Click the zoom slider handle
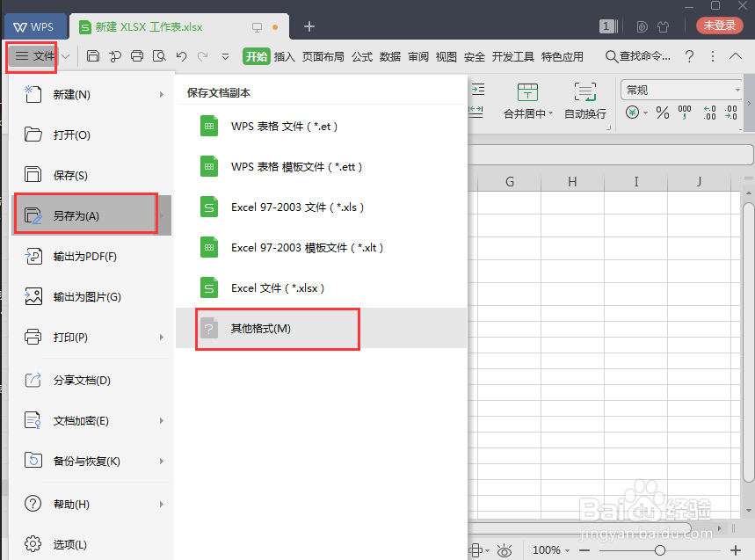The image size is (755, 560). tap(660, 549)
